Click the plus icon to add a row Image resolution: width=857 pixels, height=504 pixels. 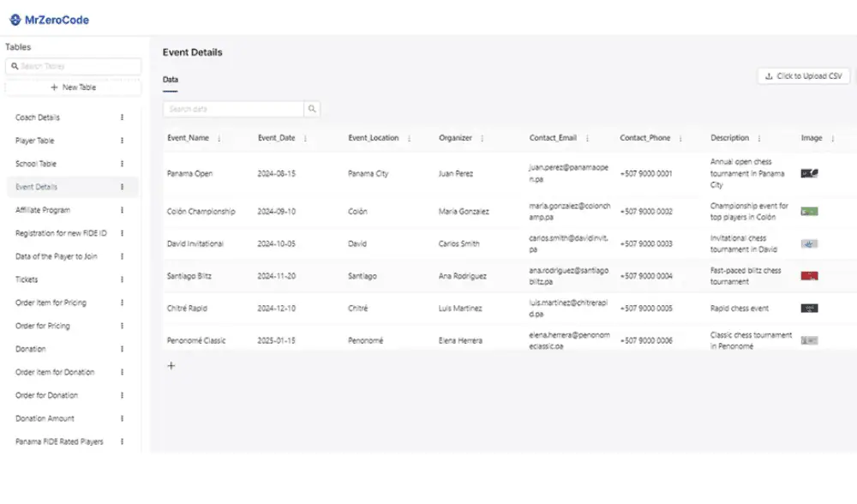[171, 366]
